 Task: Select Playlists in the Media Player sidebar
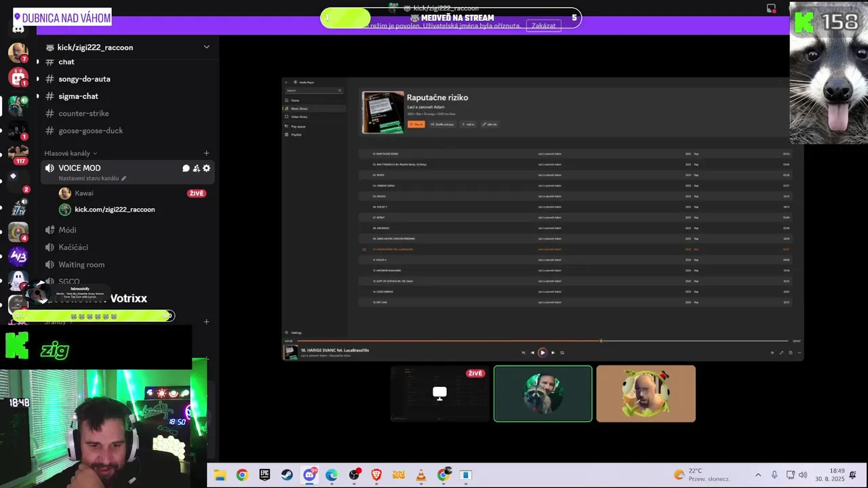(314, 134)
